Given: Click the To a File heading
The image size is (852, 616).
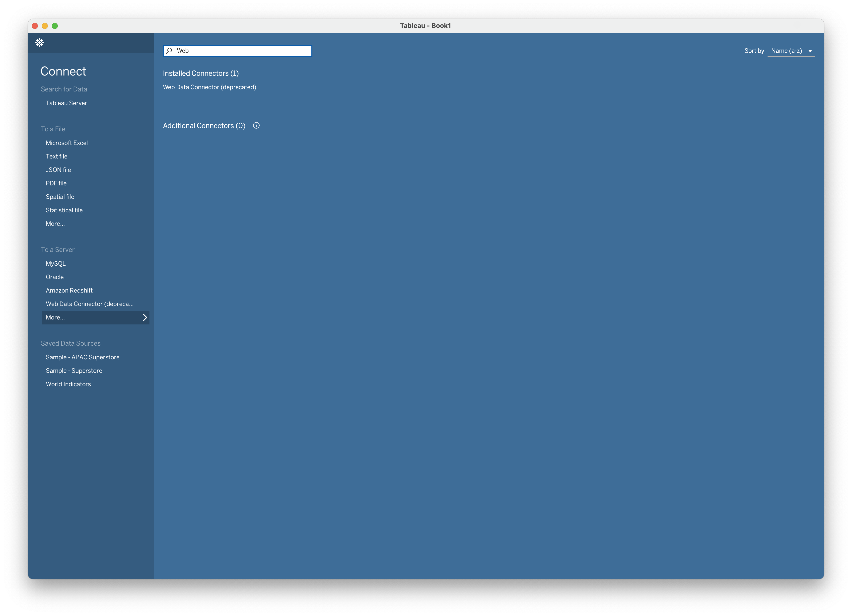Looking at the screenshot, I should [53, 129].
